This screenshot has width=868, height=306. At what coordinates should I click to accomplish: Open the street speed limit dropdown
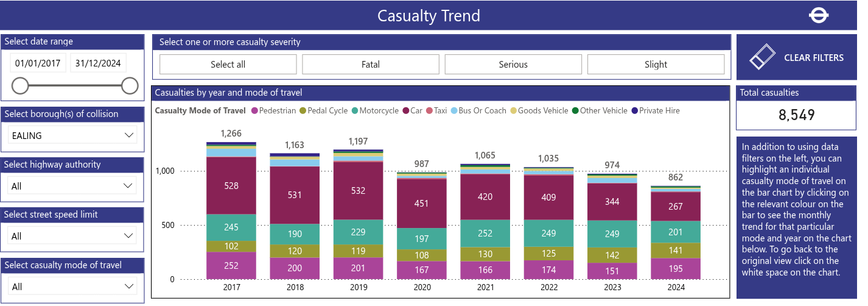point(72,236)
